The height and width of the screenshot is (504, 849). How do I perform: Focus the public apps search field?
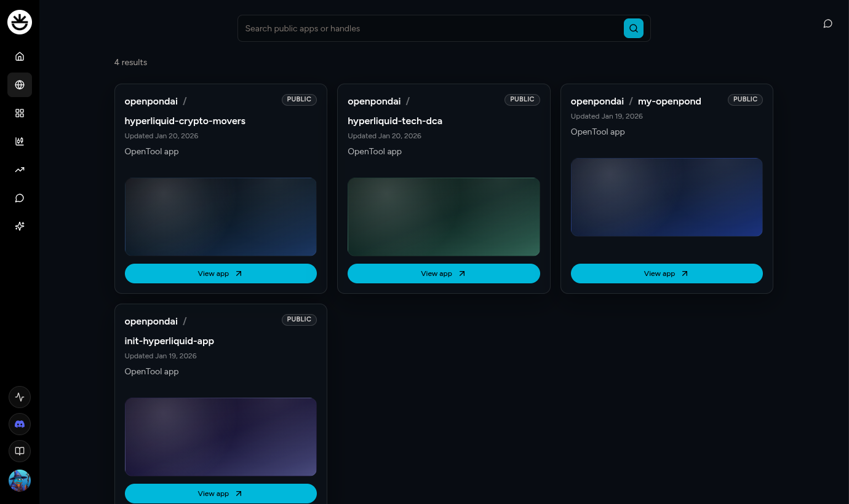click(x=431, y=28)
